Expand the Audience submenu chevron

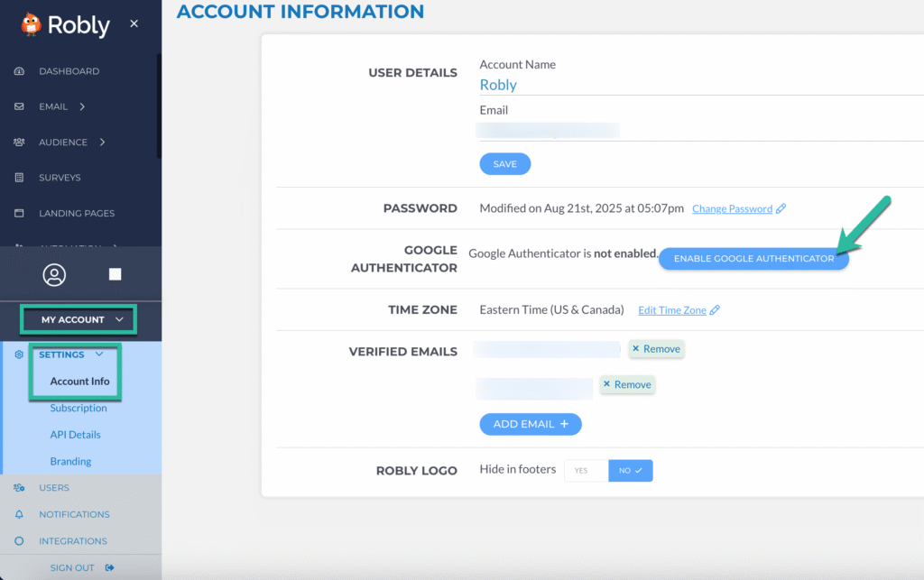pos(102,142)
